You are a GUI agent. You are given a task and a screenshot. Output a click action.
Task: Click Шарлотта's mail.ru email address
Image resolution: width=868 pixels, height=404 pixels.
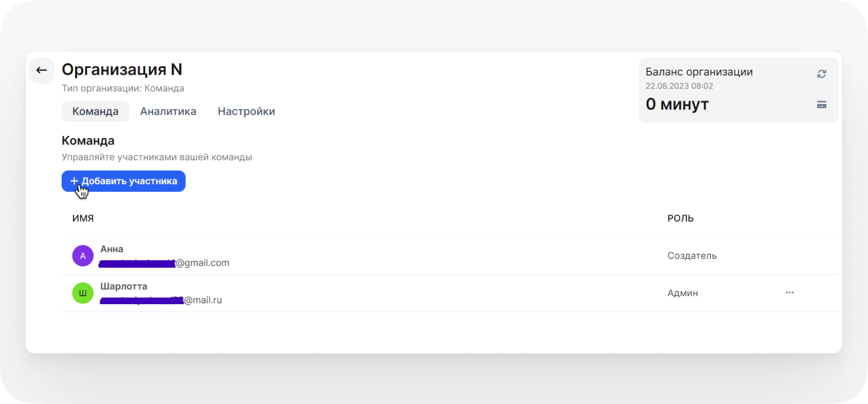161,300
